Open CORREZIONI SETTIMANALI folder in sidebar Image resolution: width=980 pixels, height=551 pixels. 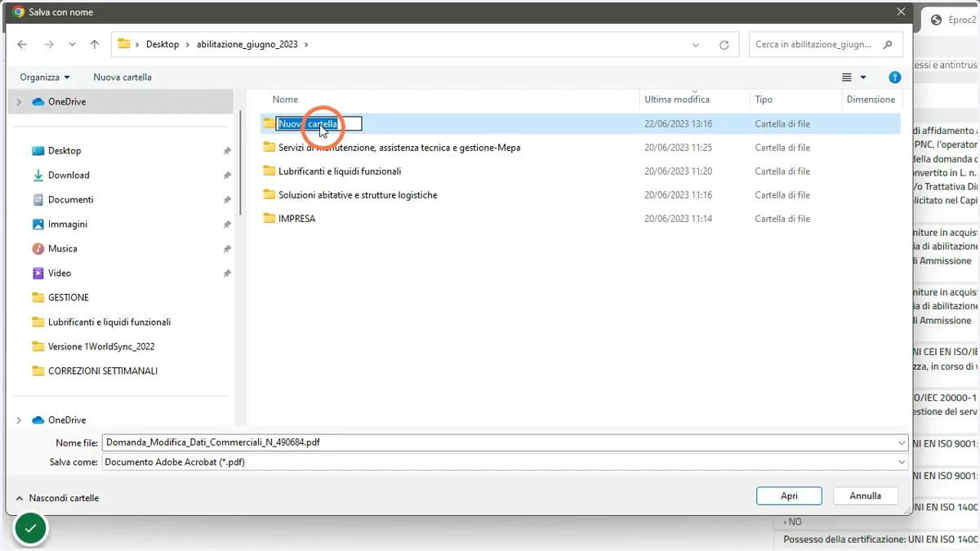click(102, 371)
